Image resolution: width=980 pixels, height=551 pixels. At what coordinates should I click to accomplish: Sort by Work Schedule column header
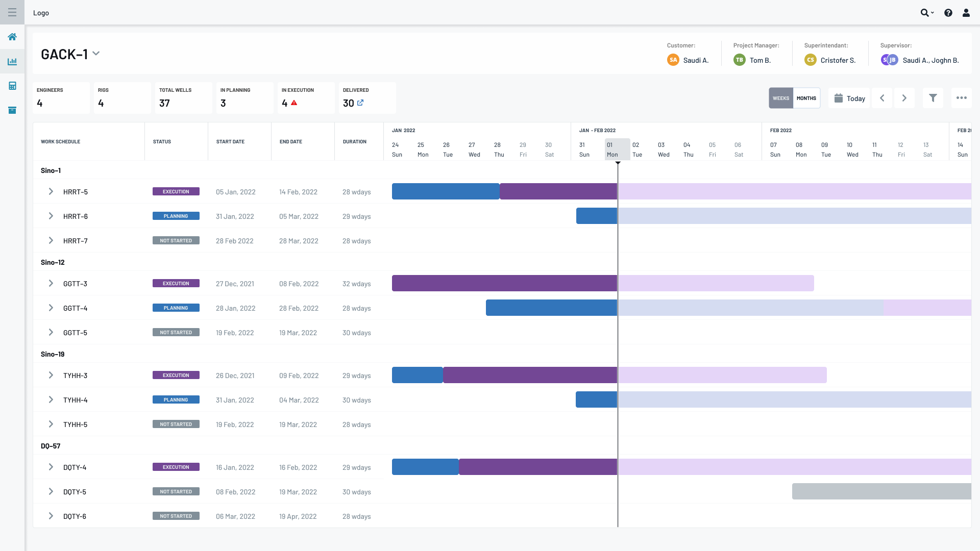pos(60,141)
